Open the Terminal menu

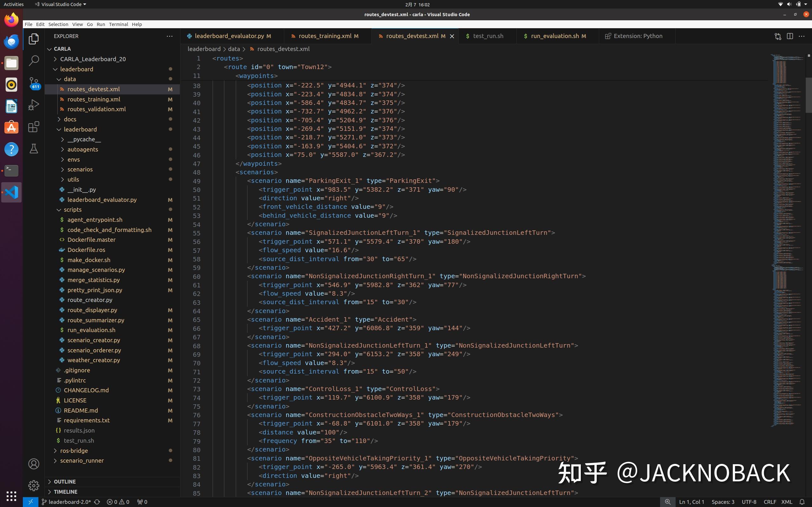(118, 24)
